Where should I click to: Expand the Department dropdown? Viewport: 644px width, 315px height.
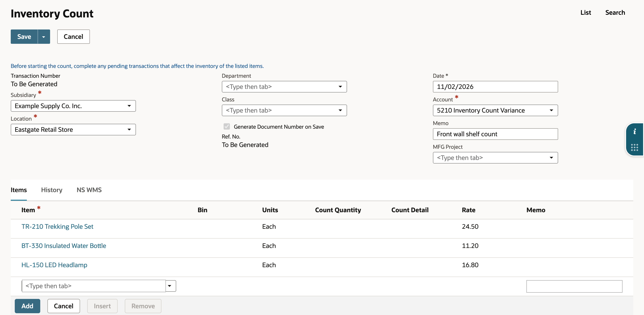(x=340, y=87)
